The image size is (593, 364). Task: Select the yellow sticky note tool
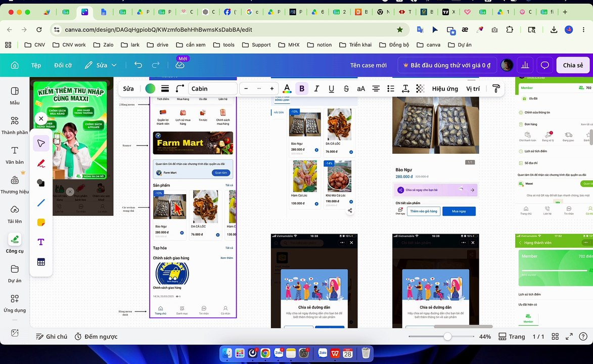pyautogui.click(x=41, y=222)
